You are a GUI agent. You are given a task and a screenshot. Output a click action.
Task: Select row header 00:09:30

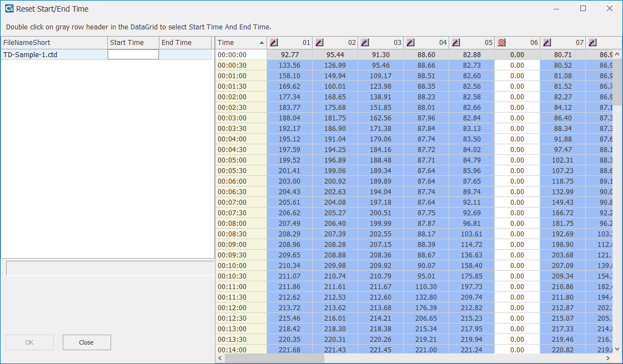pyautogui.click(x=241, y=255)
